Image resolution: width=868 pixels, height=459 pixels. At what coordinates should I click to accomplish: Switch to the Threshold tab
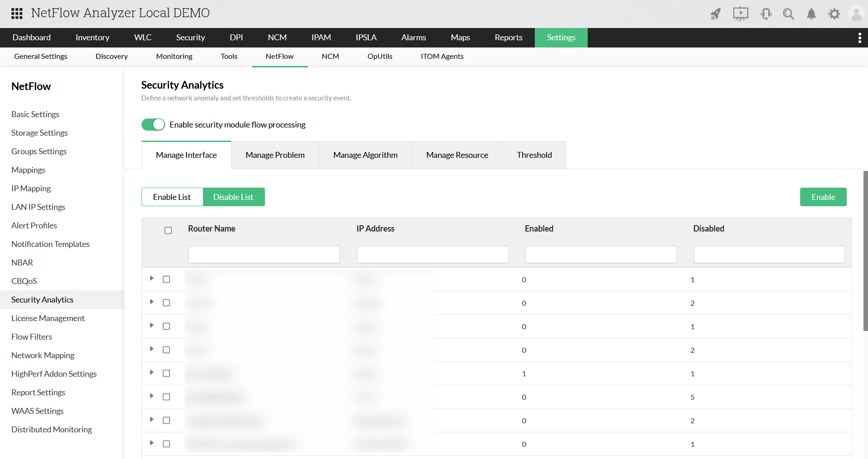(534, 155)
